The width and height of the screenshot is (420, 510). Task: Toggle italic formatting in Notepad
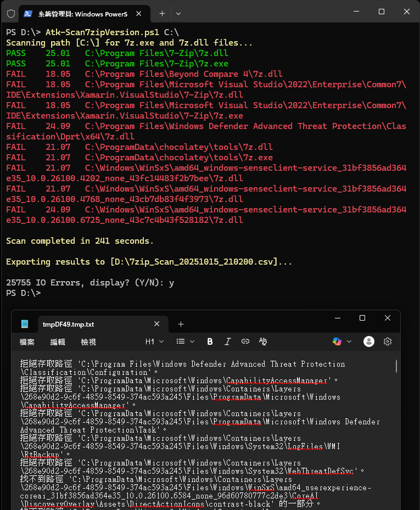click(227, 341)
